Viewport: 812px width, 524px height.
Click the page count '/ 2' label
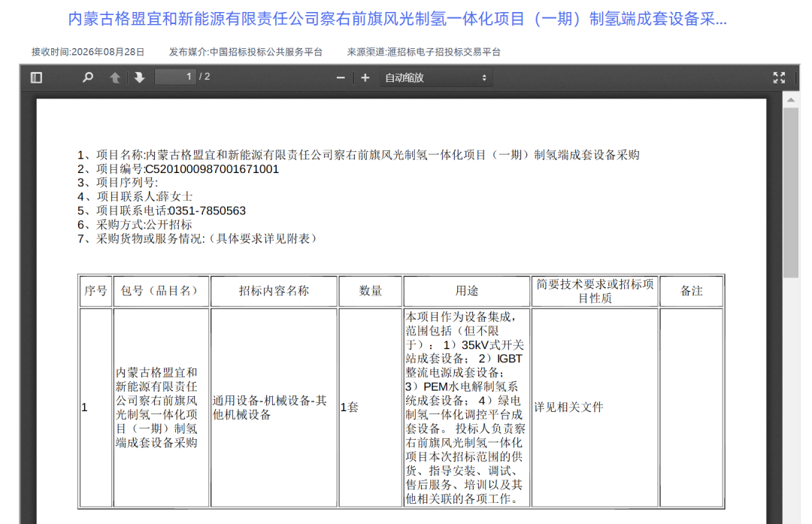pos(205,77)
